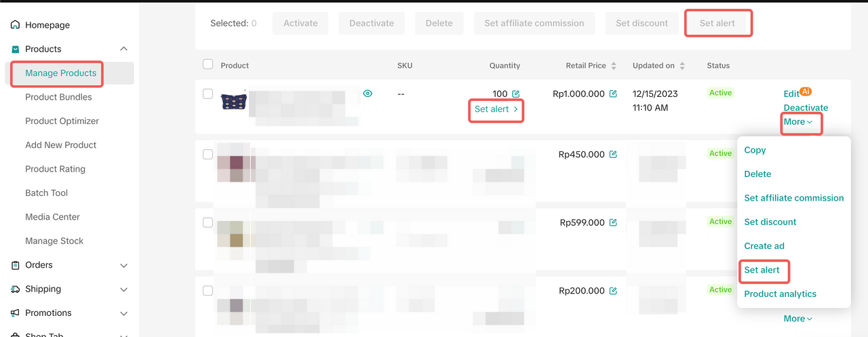Click the 12/15/2023 updated date
868x337 pixels.
coord(654,94)
